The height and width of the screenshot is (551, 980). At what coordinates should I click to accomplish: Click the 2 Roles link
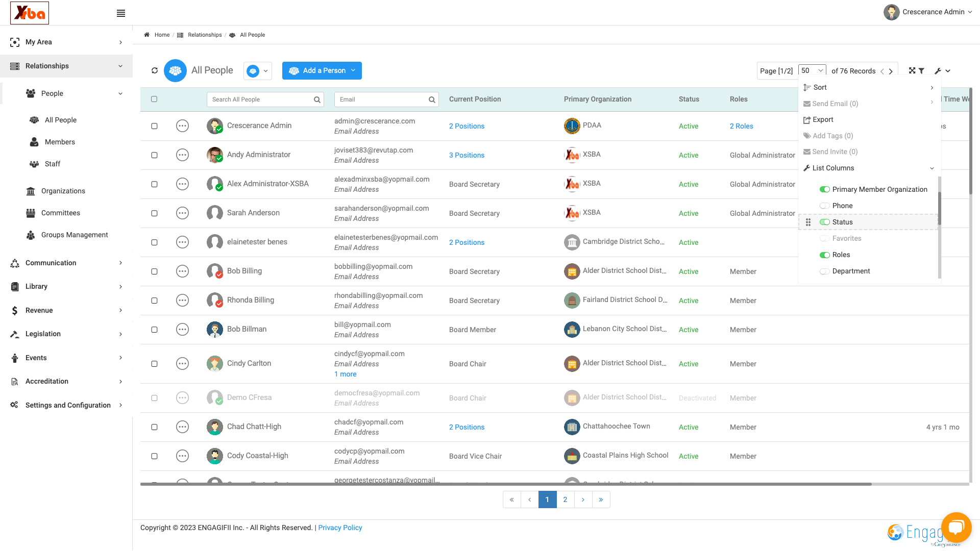(741, 126)
